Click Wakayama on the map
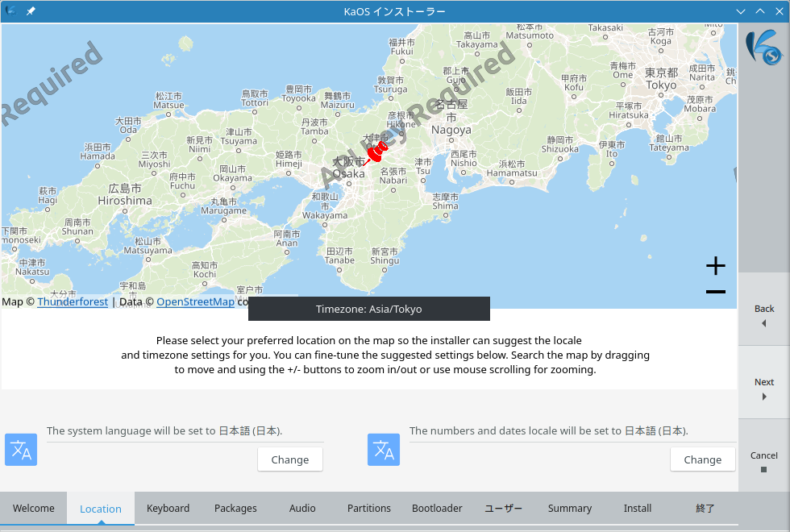The height and width of the screenshot is (532, 790). point(325,206)
